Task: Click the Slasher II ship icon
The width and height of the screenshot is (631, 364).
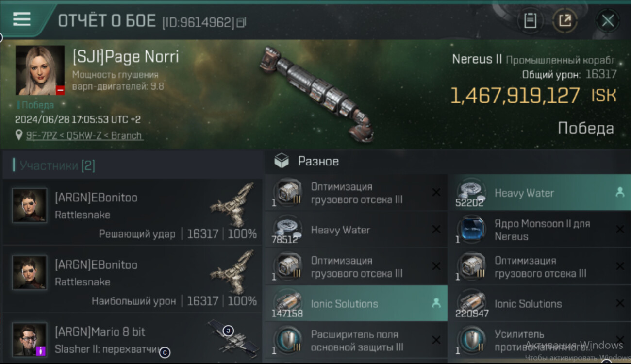Action: (x=232, y=337)
